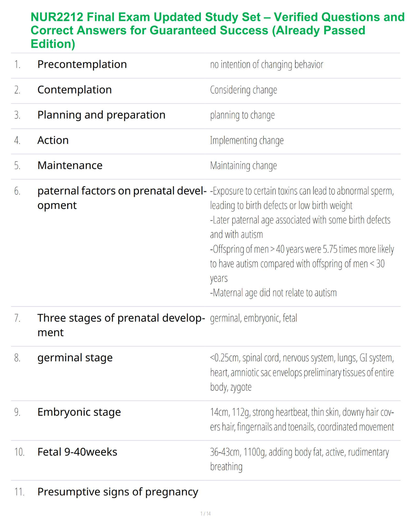Click 'Maternal age did not relate to autism' line

[273, 293]
